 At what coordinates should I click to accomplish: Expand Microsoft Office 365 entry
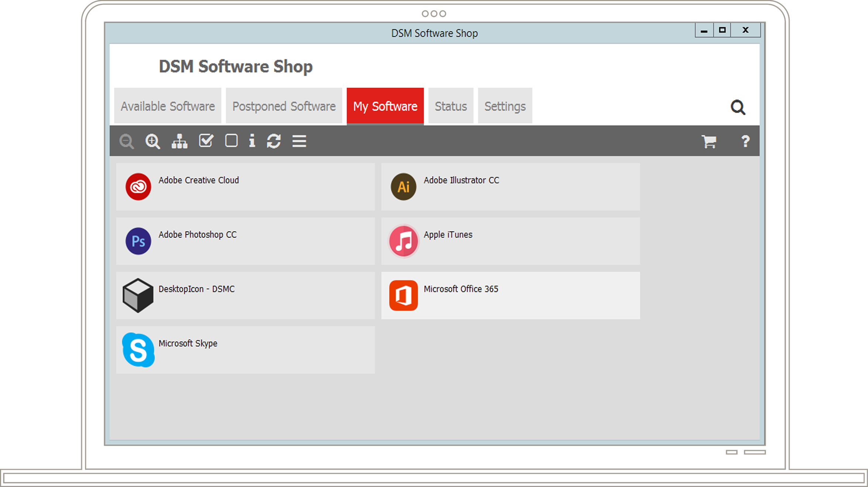[x=510, y=295]
